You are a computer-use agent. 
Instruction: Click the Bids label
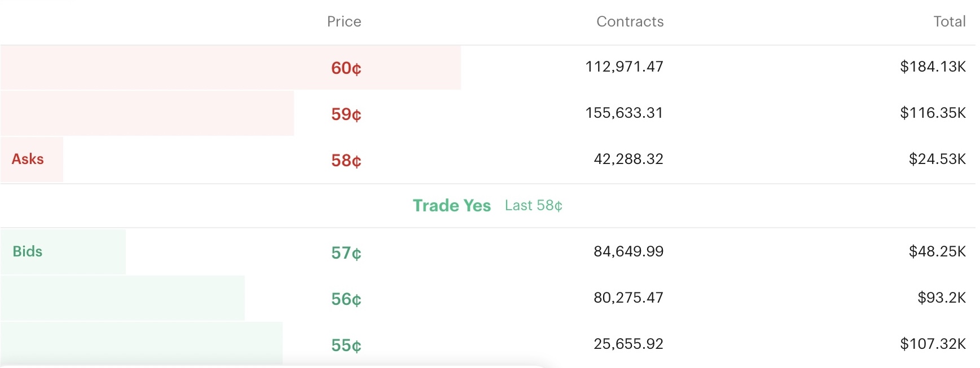coord(28,251)
